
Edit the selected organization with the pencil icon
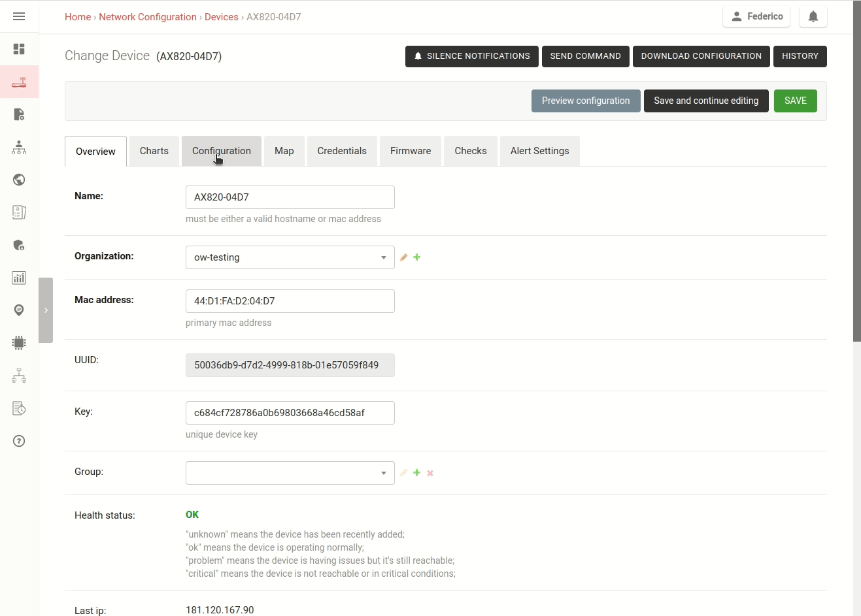(x=403, y=257)
